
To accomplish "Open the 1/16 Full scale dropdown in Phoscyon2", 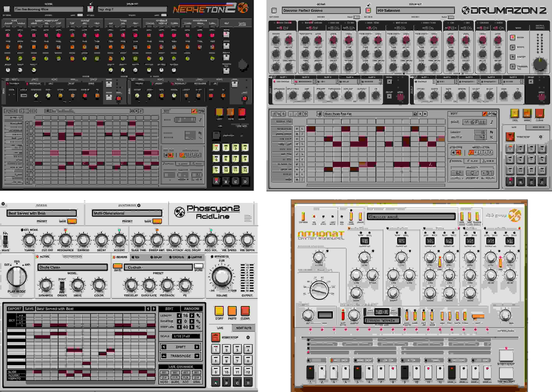I will 186,336.
